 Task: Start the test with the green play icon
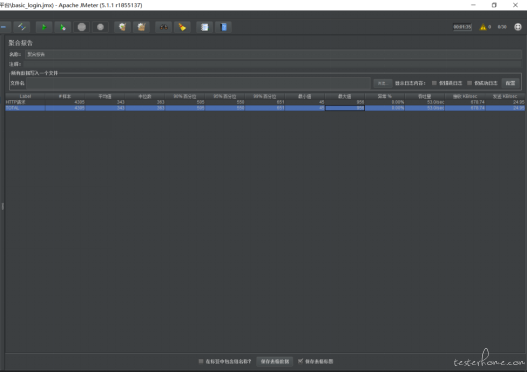pos(44,27)
